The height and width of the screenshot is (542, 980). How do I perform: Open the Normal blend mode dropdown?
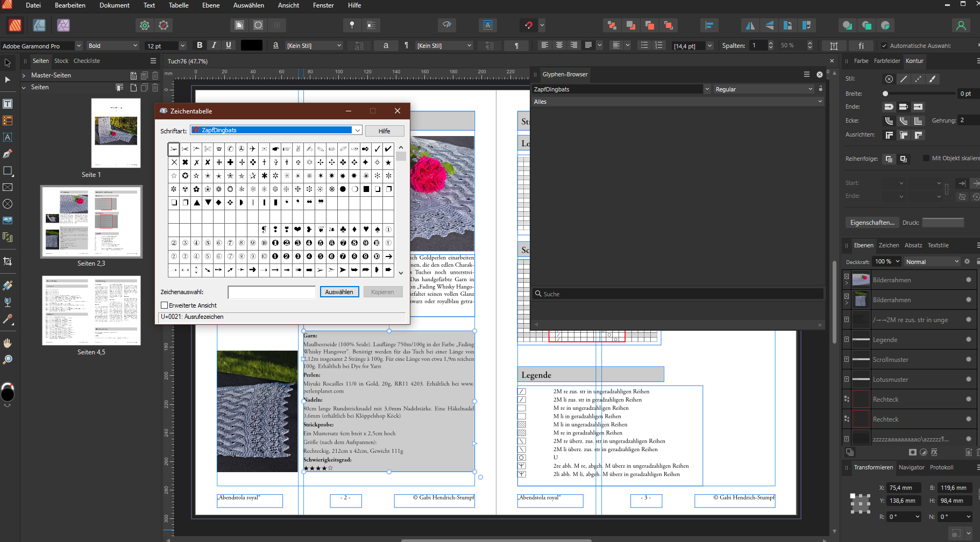[x=932, y=261]
